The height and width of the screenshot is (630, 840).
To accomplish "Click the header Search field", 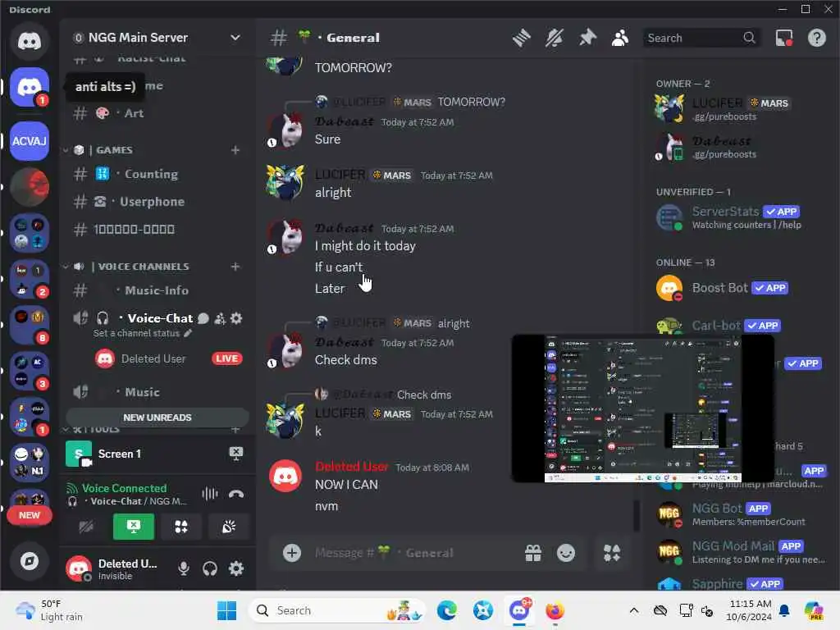I will coord(701,38).
